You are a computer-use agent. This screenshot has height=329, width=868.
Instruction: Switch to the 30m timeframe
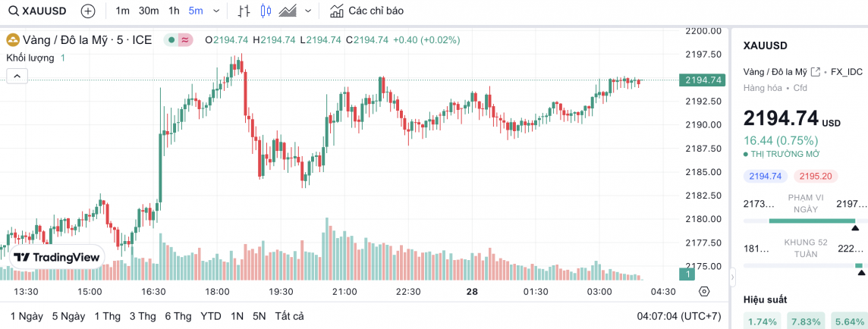click(149, 11)
